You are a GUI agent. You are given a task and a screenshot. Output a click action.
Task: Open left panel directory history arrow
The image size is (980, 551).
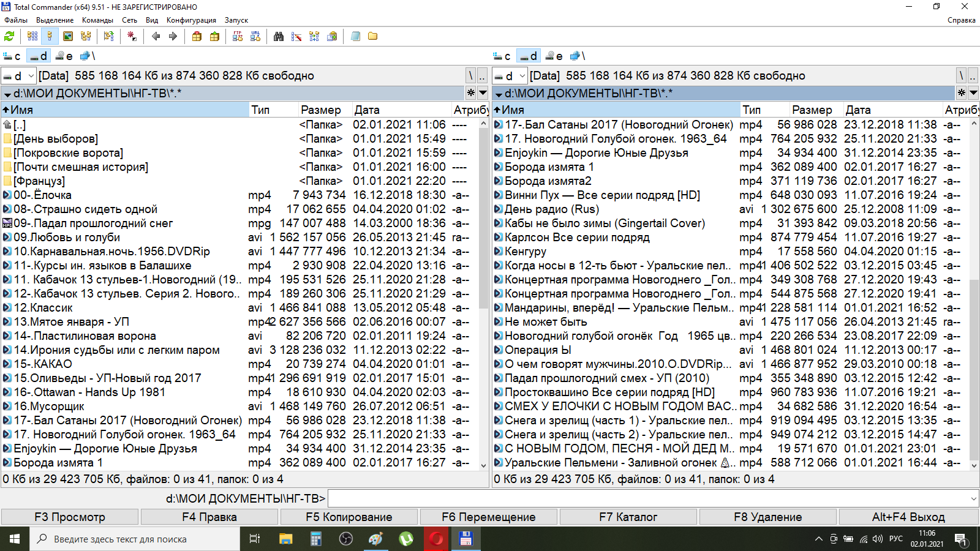(483, 93)
